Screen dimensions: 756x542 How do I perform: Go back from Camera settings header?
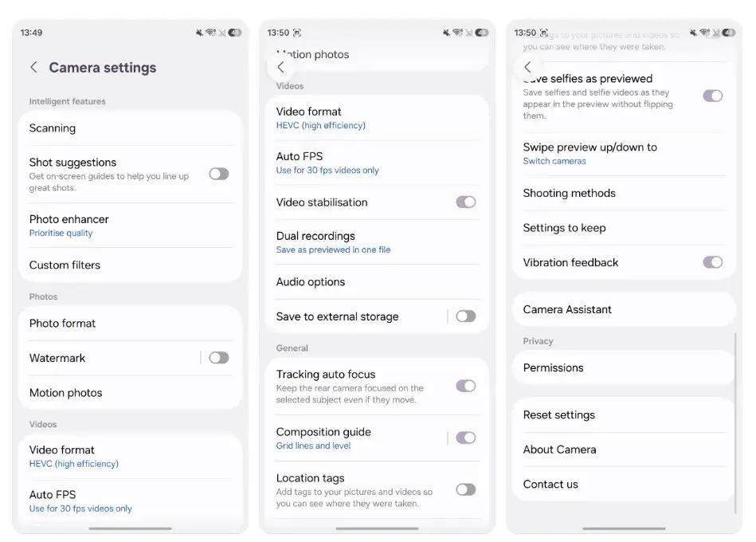33,68
